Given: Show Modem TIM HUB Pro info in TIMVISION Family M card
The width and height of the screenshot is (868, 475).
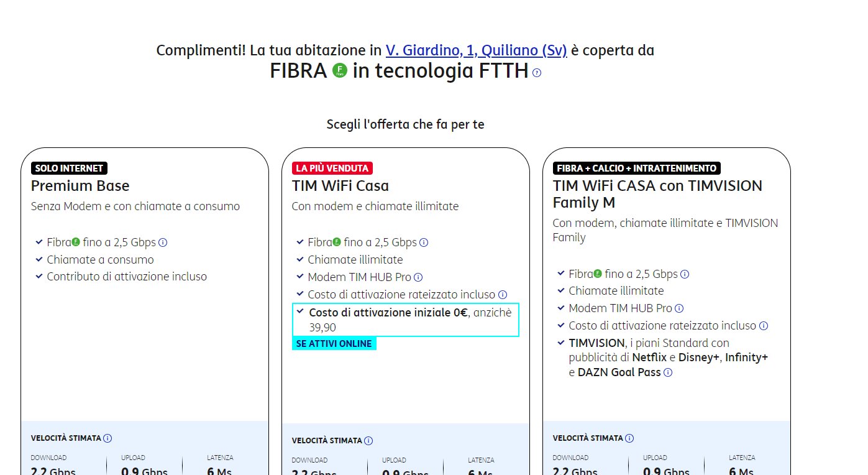Looking at the screenshot, I should [x=679, y=308].
